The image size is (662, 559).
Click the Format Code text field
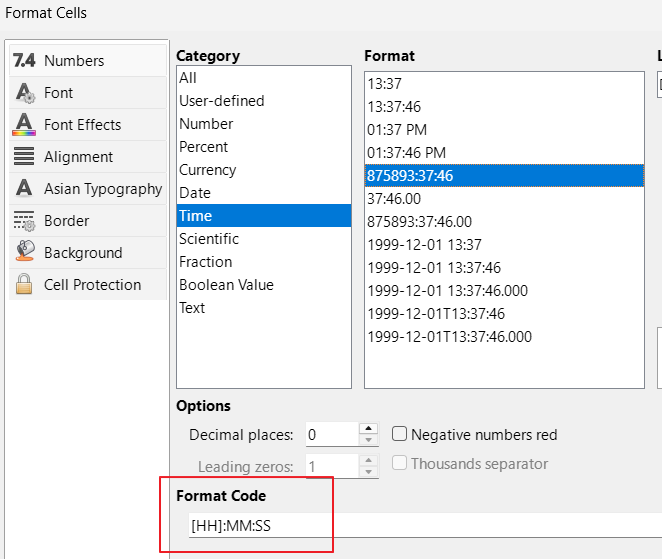[425, 526]
